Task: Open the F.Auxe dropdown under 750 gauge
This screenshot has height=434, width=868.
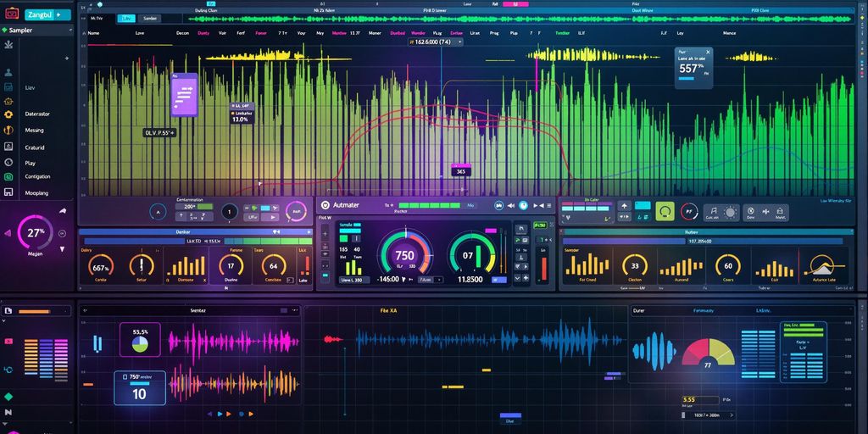Action: [431, 280]
